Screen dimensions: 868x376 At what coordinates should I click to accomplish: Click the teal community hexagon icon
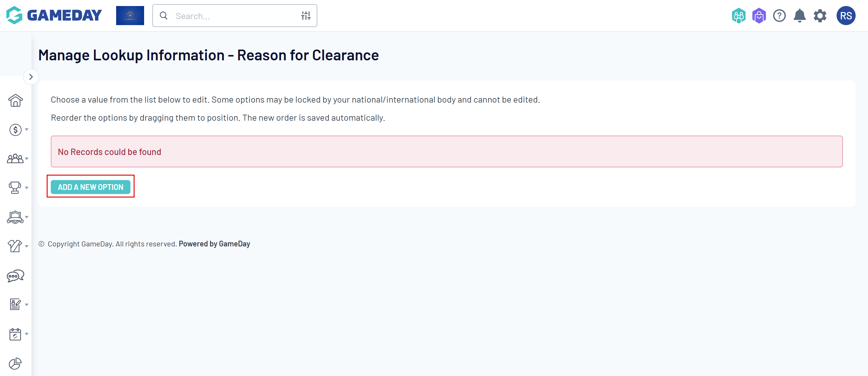click(x=738, y=16)
